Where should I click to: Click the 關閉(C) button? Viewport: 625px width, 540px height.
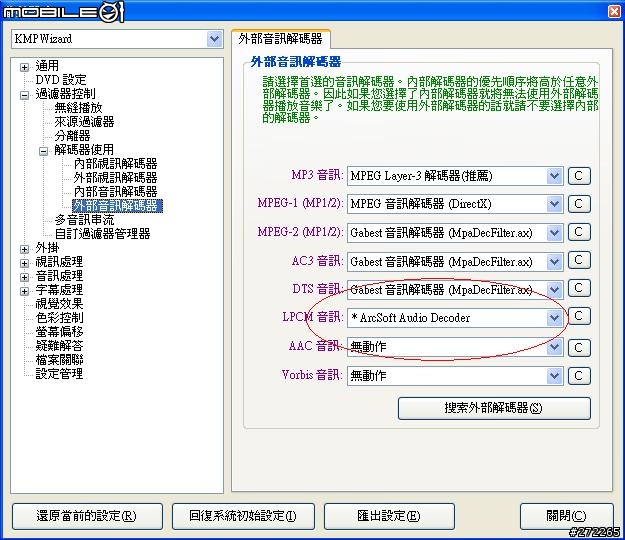pos(566,516)
